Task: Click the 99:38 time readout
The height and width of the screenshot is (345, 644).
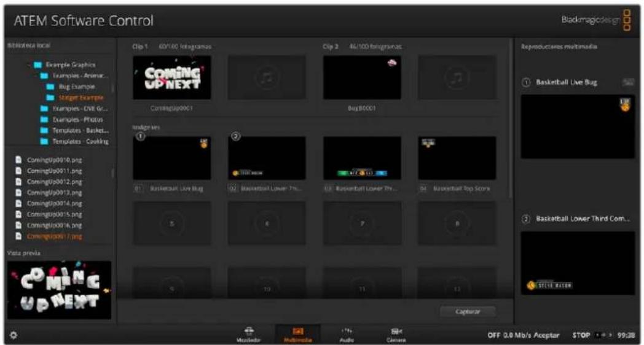Action: click(626, 335)
